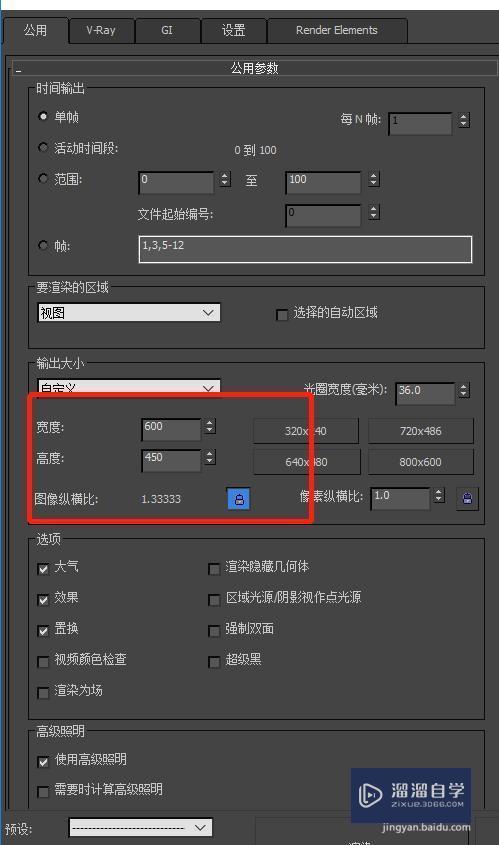Image resolution: width=499 pixels, height=845 pixels.
Task: Adjust the 高度 spinner arrows
Action: click(x=210, y=458)
